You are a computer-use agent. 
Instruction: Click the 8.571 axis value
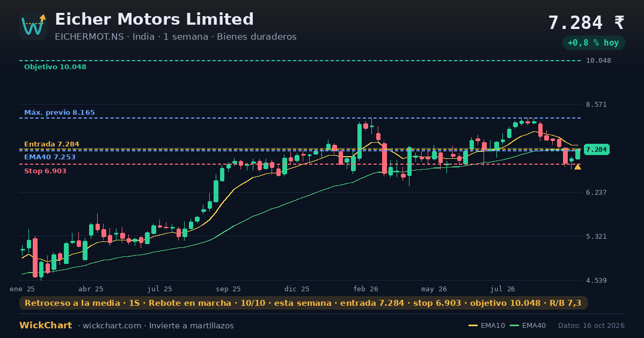coord(597,105)
